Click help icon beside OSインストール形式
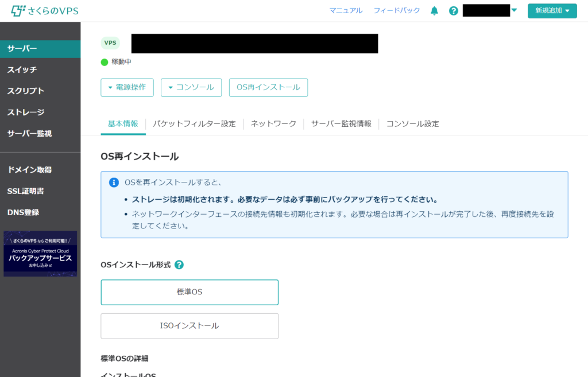This screenshot has height=377, width=588. (179, 265)
